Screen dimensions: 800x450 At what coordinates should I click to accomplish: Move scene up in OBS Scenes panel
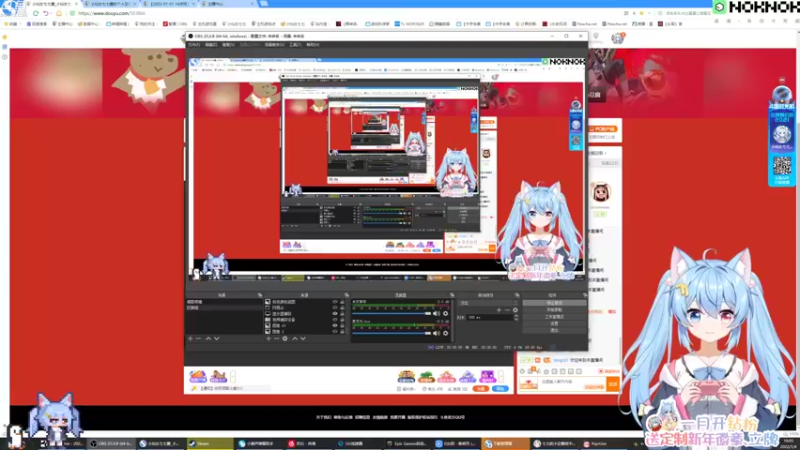208,339
